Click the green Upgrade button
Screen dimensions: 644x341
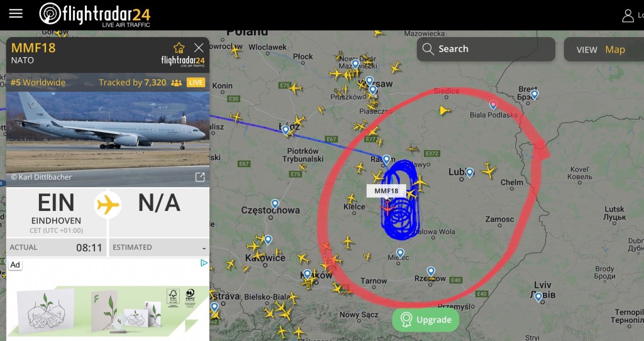pyautogui.click(x=426, y=320)
